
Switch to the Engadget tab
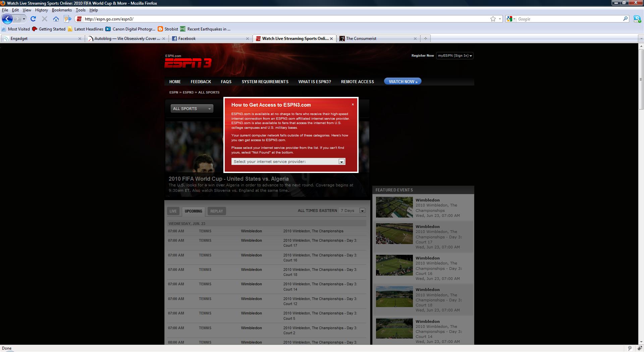point(43,39)
